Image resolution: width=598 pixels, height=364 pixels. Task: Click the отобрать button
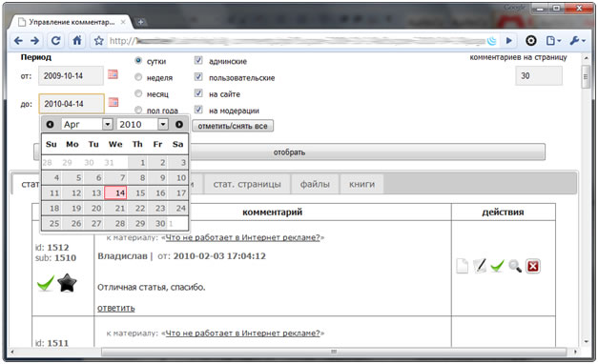[290, 152]
